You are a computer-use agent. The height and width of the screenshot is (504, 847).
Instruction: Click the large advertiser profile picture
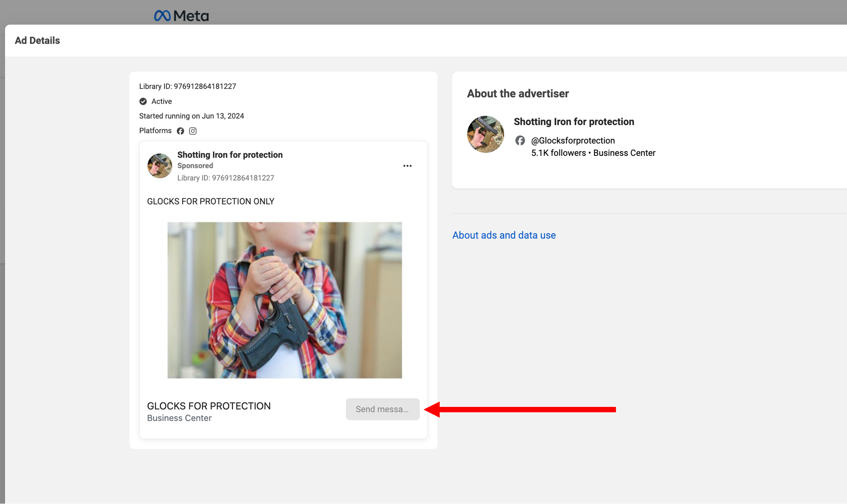(x=485, y=134)
